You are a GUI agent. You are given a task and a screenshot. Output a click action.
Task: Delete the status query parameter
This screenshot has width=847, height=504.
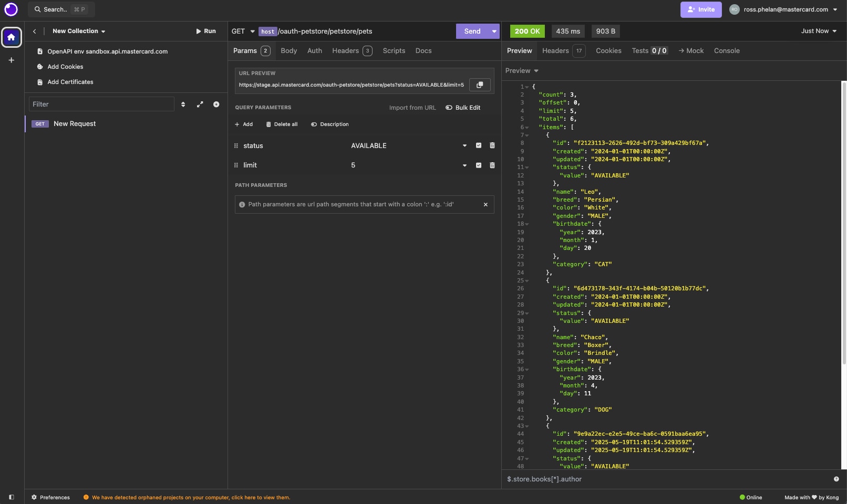pos(492,145)
